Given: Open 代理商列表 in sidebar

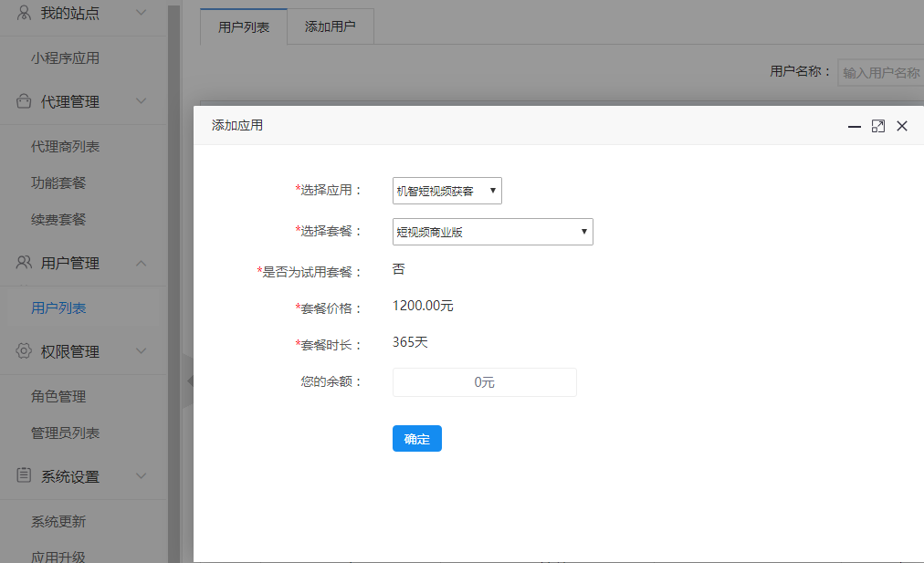Looking at the screenshot, I should tap(65, 147).
